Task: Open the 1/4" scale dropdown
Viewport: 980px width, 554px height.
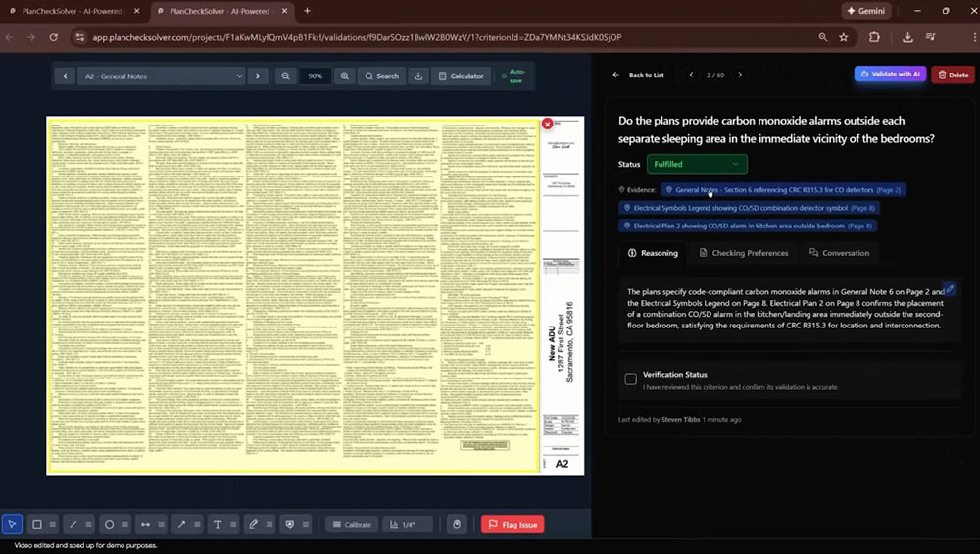Action: 408,525
